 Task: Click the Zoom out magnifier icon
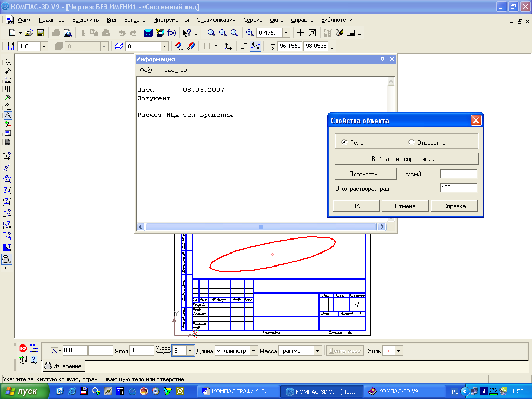point(234,33)
